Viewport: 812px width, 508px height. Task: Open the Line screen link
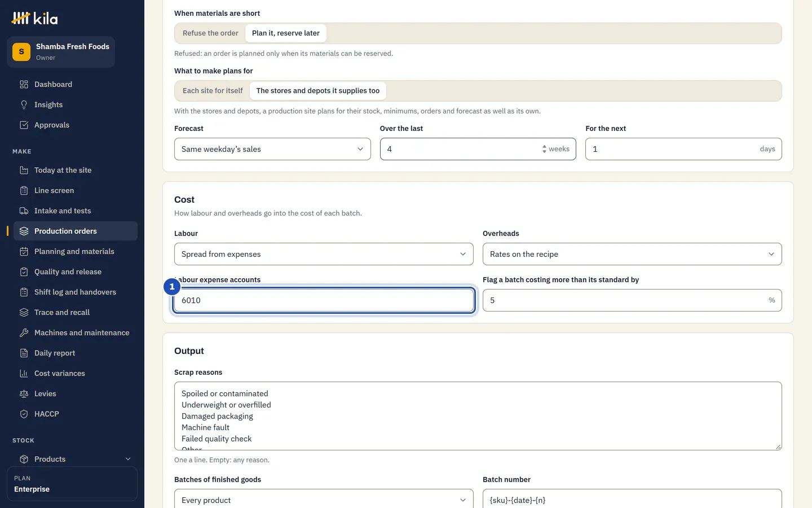pos(76,191)
